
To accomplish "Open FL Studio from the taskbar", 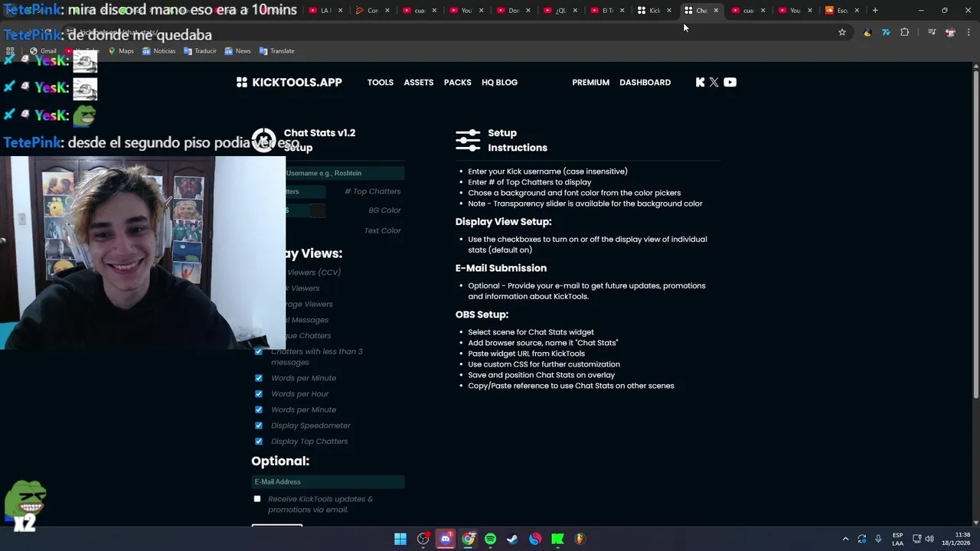I will 580,539.
